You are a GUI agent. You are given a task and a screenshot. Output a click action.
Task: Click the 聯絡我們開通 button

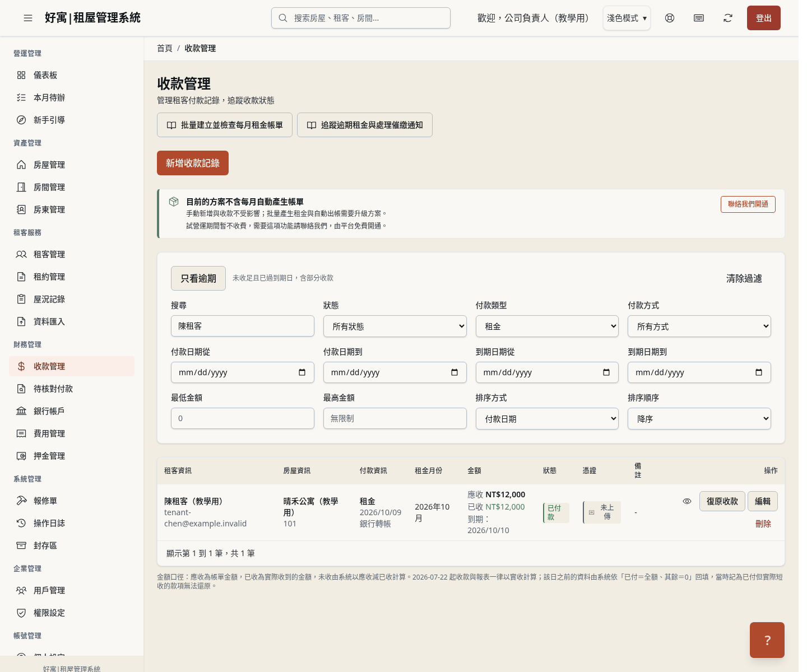coord(748,204)
